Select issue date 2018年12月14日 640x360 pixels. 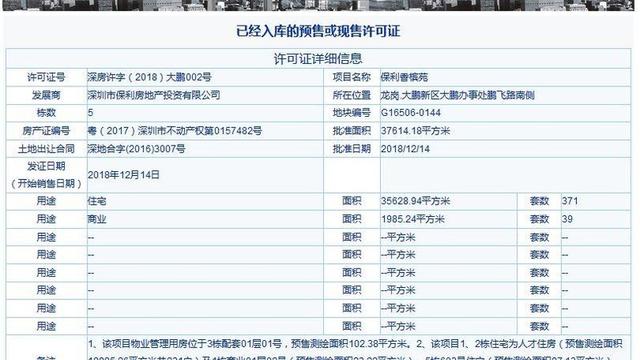pyautogui.click(x=123, y=175)
